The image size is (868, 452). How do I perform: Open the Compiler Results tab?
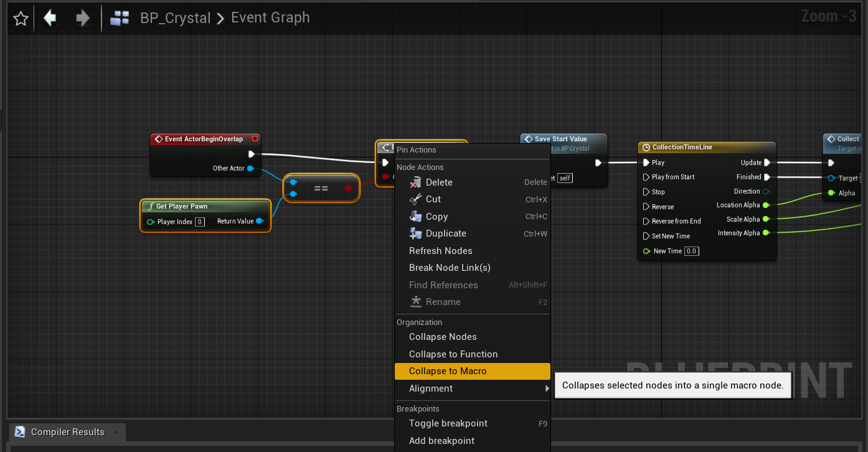point(67,432)
